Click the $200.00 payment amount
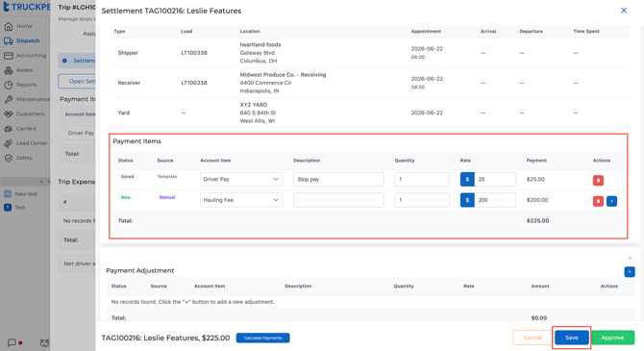644x351 pixels. coord(537,200)
